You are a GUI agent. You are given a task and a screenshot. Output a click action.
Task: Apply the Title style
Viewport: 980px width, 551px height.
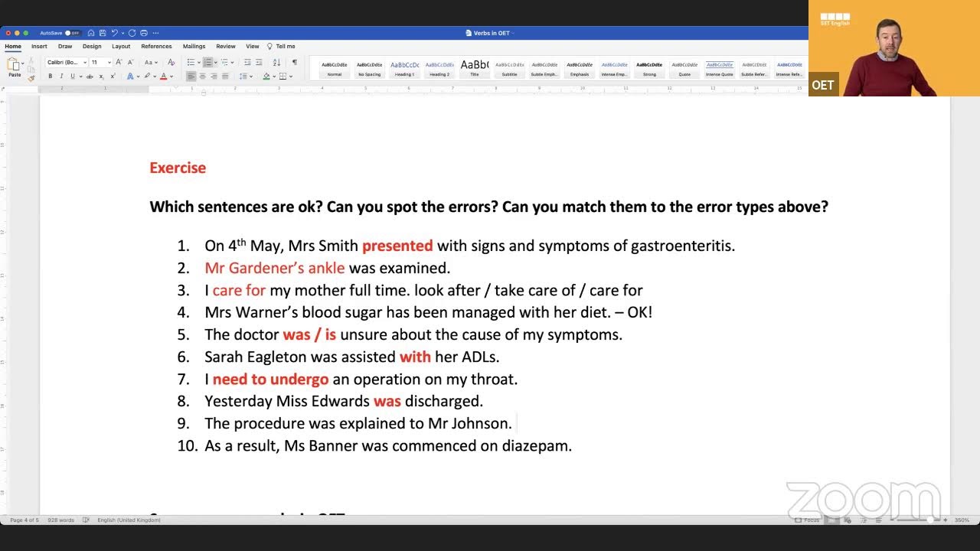[474, 69]
